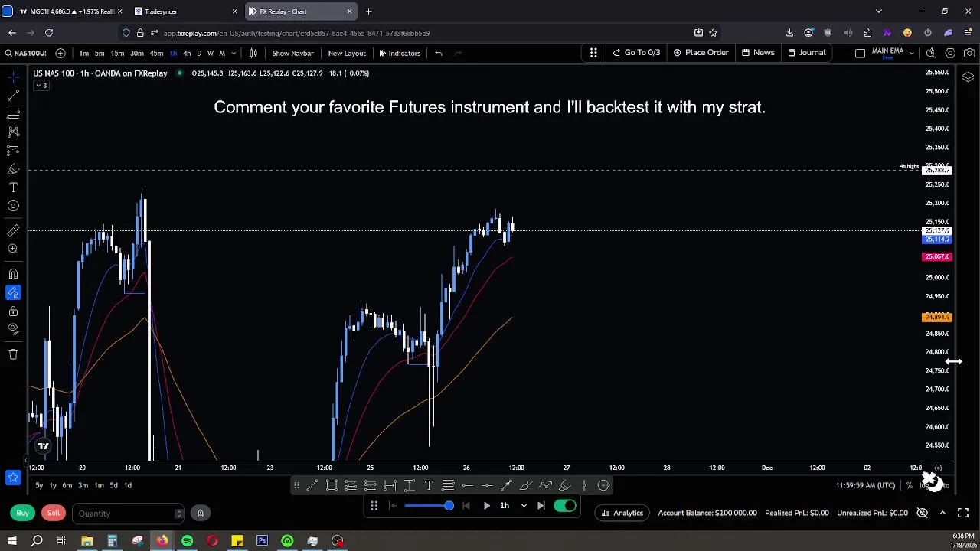Toggle stay-in-drawing-mode pencil lock button
This screenshot has height=551, width=980.
pos(13,292)
